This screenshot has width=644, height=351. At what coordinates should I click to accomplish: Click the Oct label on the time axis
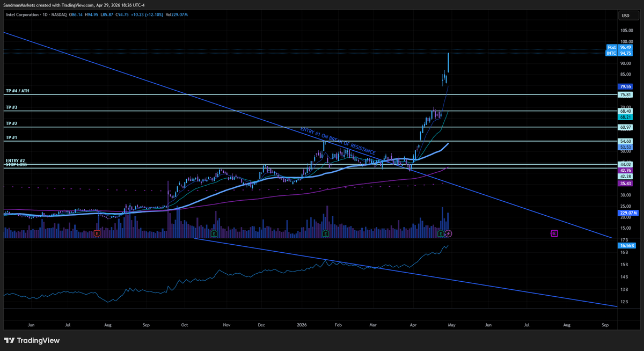pos(185,325)
